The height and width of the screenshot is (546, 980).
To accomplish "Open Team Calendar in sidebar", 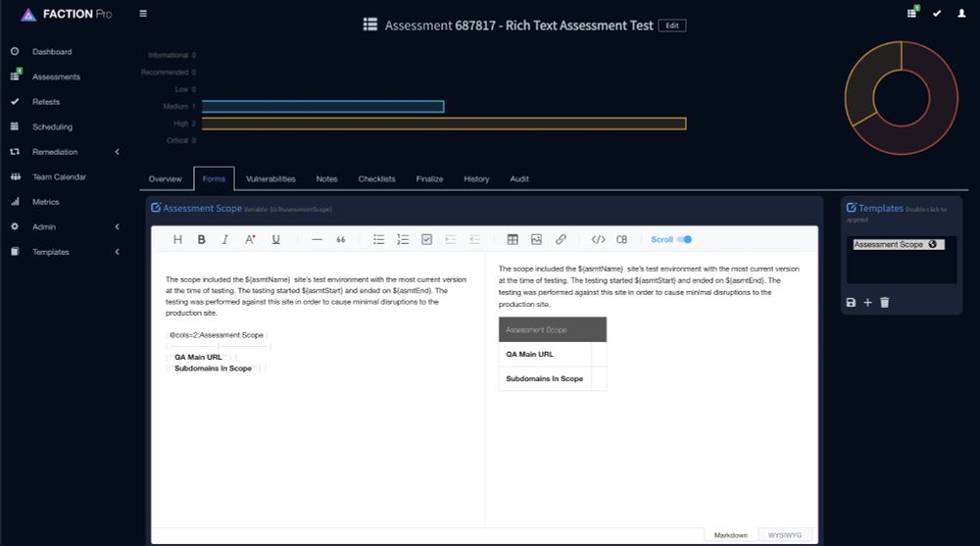I will [x=60, y=177].
